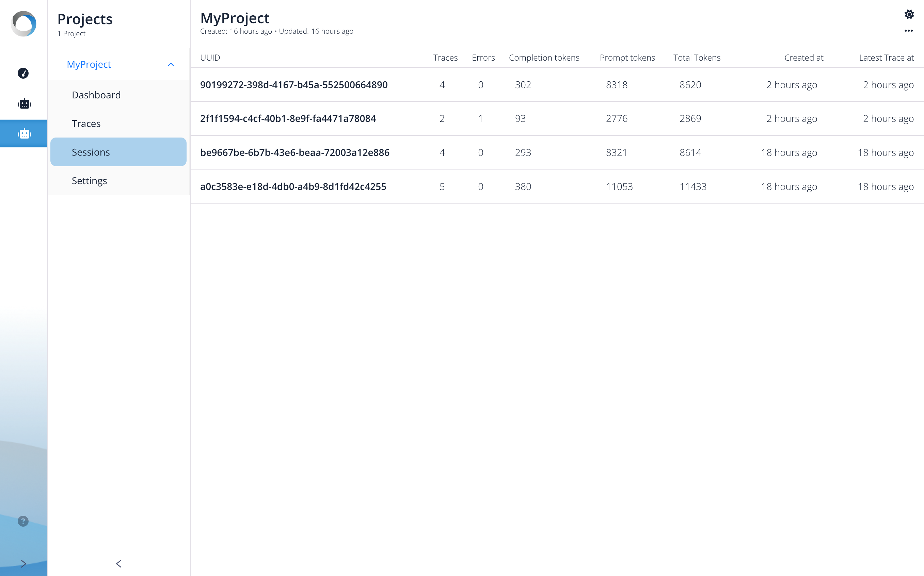
Task: Open the three-dot more options menu
Action: [x=909, y=31]
